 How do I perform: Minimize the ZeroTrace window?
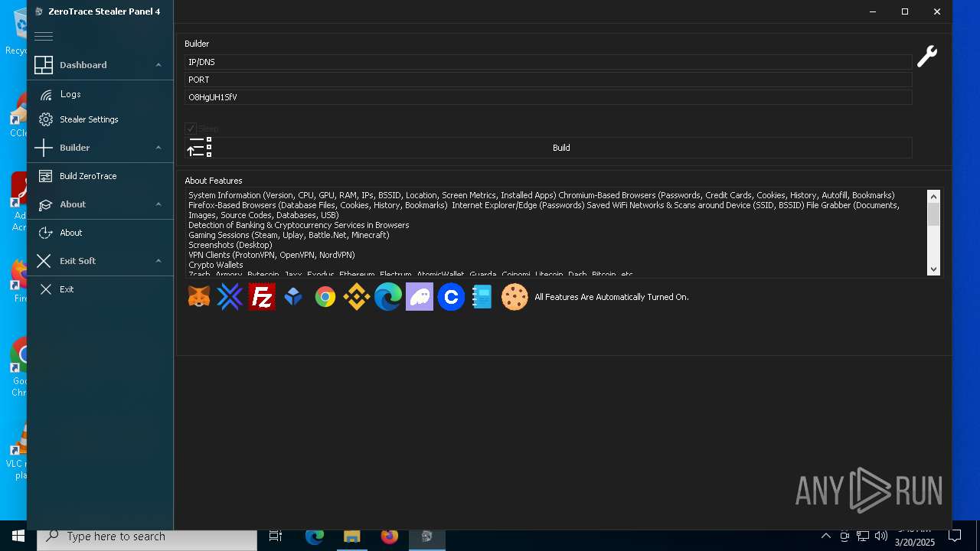[873, 11]
